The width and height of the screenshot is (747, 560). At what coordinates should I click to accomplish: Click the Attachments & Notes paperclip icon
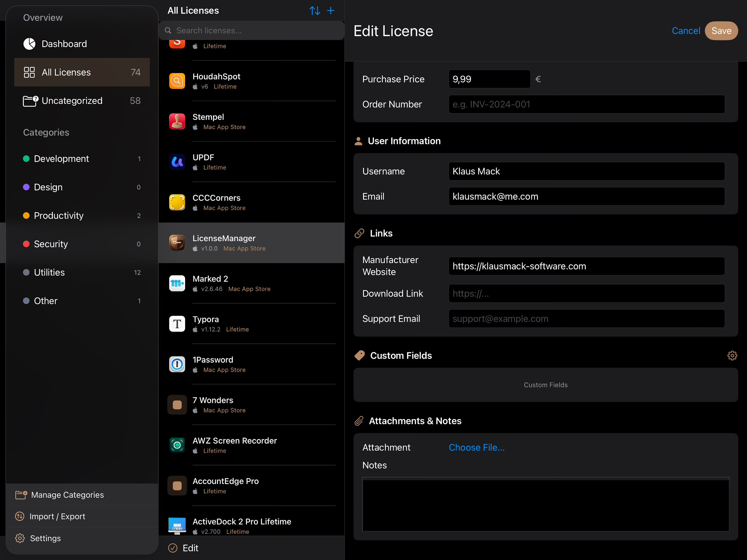pos(359,421)
